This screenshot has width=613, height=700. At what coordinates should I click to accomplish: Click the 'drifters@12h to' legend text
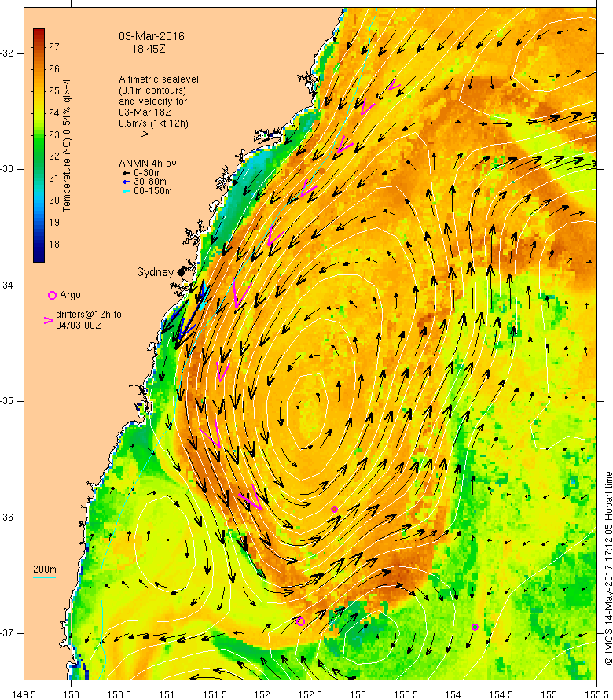tap(88, 315)
